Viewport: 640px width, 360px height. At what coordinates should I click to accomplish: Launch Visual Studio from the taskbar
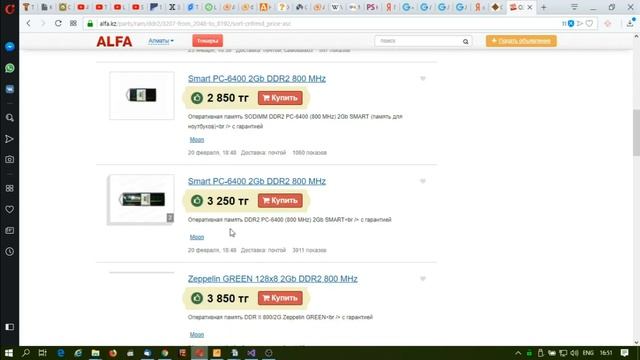[x=251, y=353]
